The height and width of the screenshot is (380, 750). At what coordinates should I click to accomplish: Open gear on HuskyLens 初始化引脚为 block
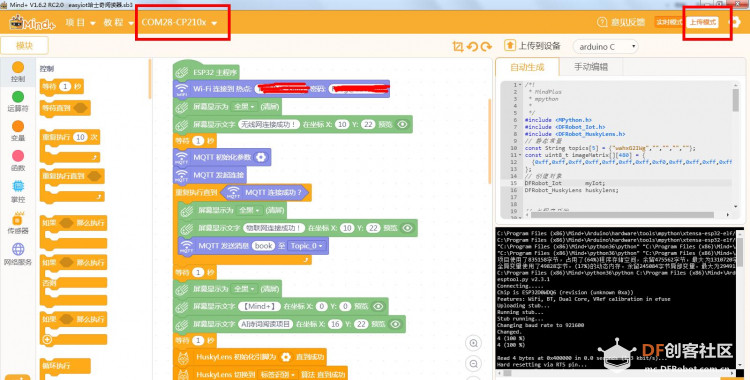click(x=286, y=357)
